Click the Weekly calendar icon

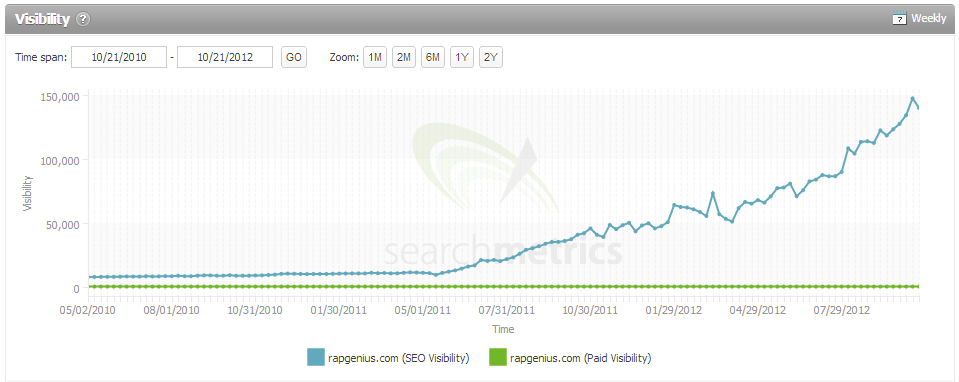[x=899, y=18]
